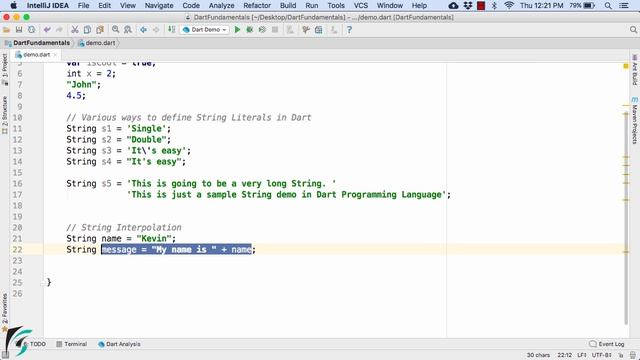The width and height of the screenshot is (640, 360).
Task: Click the Wi-Fi status icon
Action: [509, 5]
